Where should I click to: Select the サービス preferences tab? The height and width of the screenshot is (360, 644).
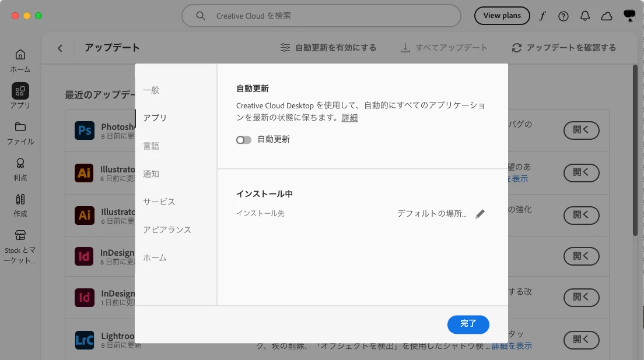tap(159, 202)
